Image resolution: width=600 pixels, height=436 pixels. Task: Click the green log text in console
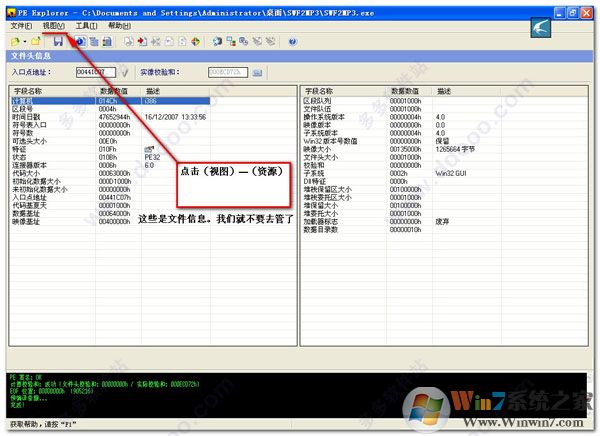(104, 391)
